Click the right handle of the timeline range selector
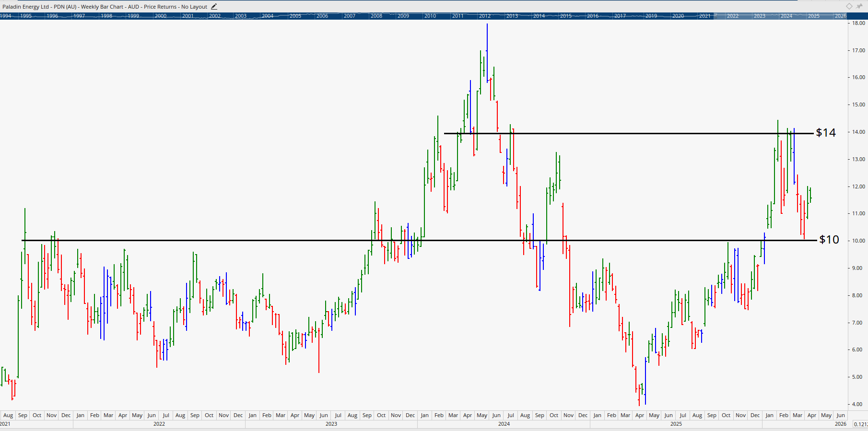 [x=846, y=16]
